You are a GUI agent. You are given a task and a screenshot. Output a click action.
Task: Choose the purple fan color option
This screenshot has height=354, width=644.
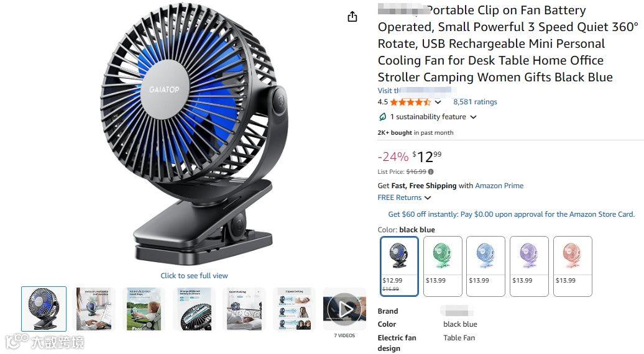pos(529,266)
